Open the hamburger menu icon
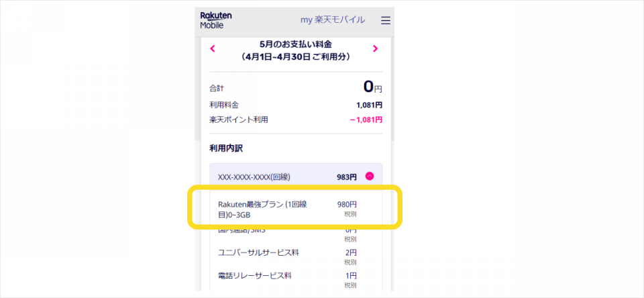The width and height of the screenshot is (644, 298). pos(385,21)
